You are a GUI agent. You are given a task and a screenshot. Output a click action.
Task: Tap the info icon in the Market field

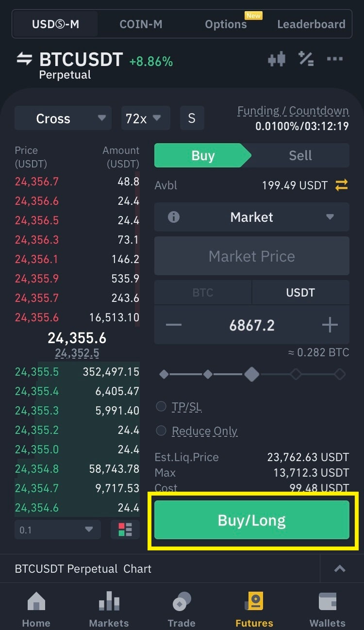173,217
